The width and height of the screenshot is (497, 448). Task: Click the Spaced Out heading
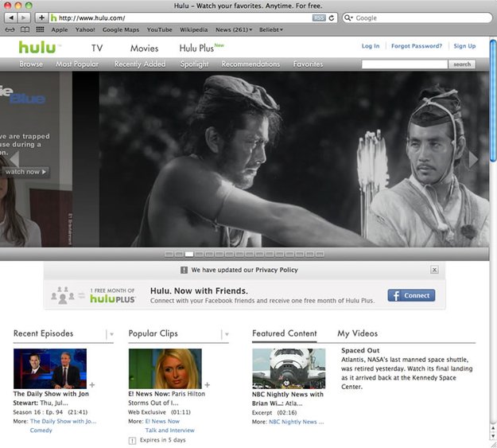coord(360,350)
